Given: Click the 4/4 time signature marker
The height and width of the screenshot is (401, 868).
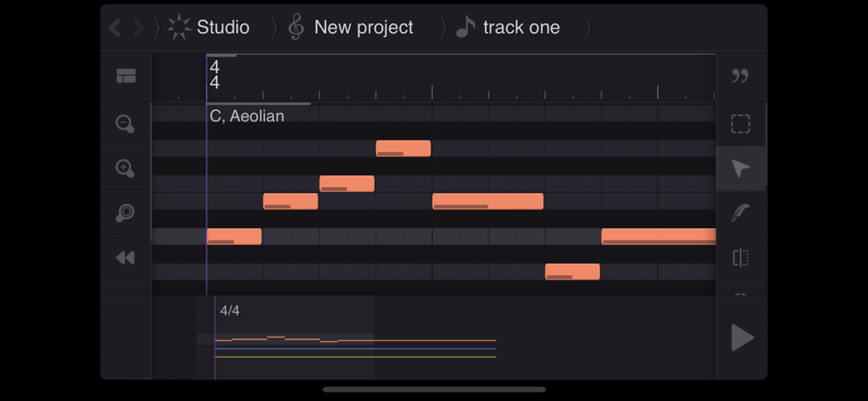Looking at the screenshot, I should pos(214,76).
